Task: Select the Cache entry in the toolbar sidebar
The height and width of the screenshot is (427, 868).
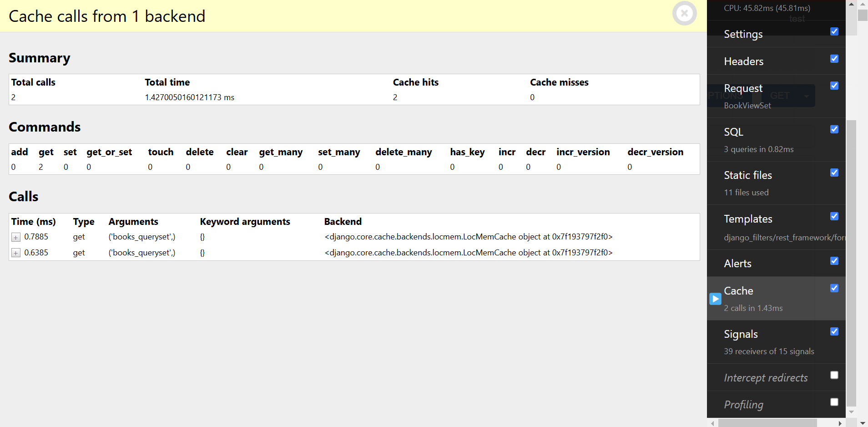Action: [738, 291]
